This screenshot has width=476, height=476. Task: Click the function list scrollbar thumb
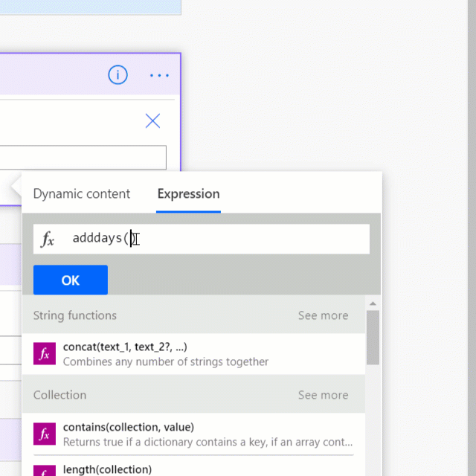tap(373, 337)
